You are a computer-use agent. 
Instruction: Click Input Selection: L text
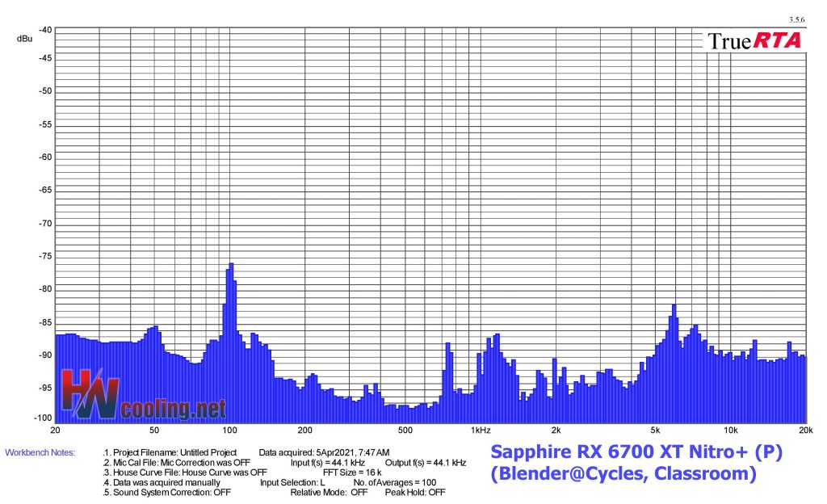292,482
